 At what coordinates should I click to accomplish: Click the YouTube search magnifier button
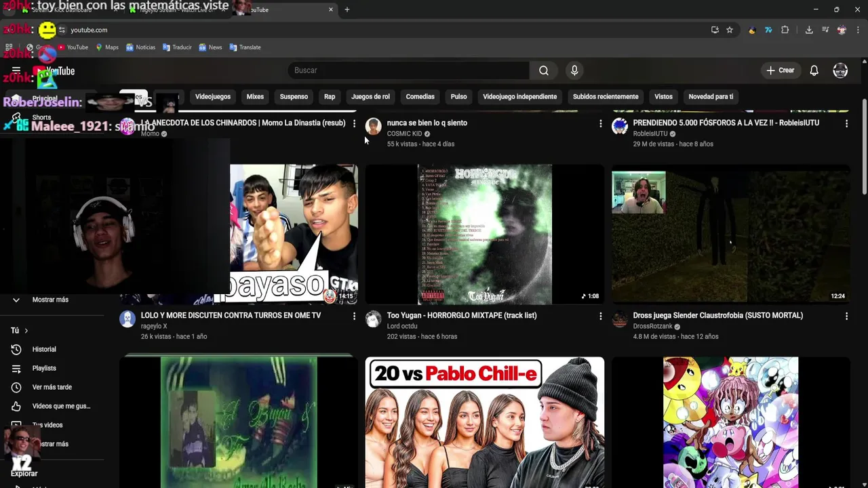(544, 70)
